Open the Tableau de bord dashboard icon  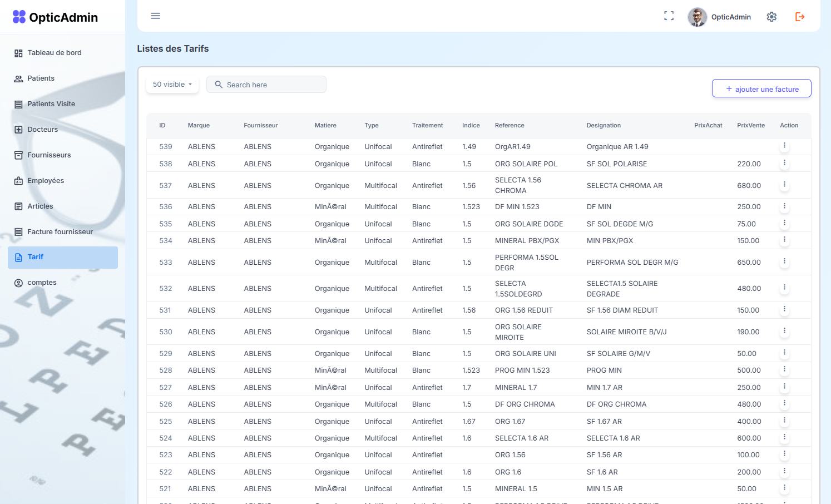click(17, 52)
